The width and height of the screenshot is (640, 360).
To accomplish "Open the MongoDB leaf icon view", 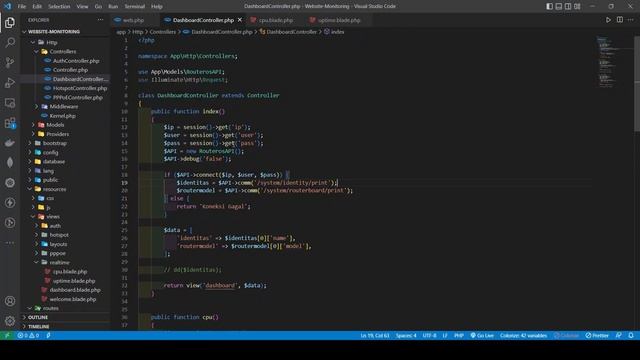I will pyautogui.click(x=10, y=162).
